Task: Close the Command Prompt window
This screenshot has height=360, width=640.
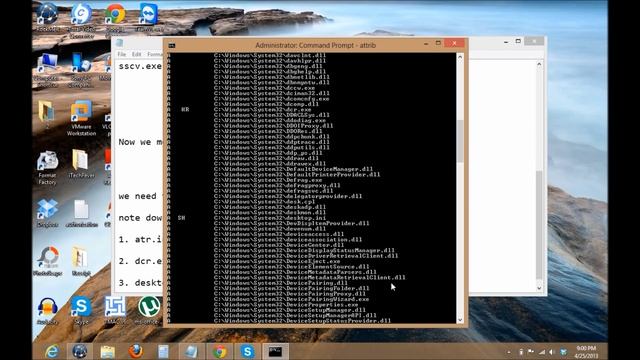Action: (x=454, y=43)
